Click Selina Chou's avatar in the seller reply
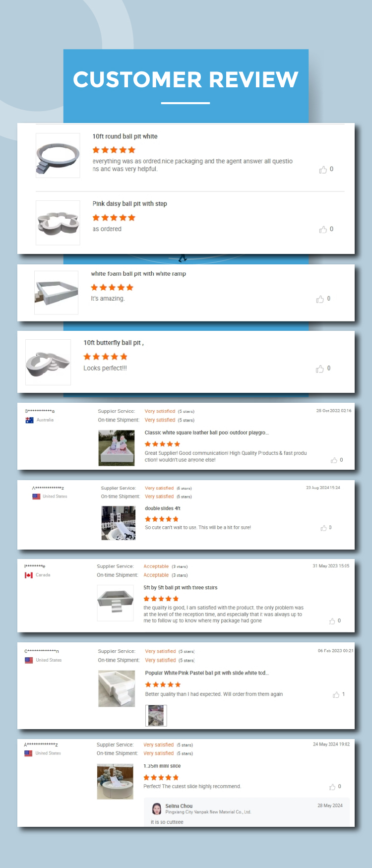The image size is (372, 868). click(157, 808)
